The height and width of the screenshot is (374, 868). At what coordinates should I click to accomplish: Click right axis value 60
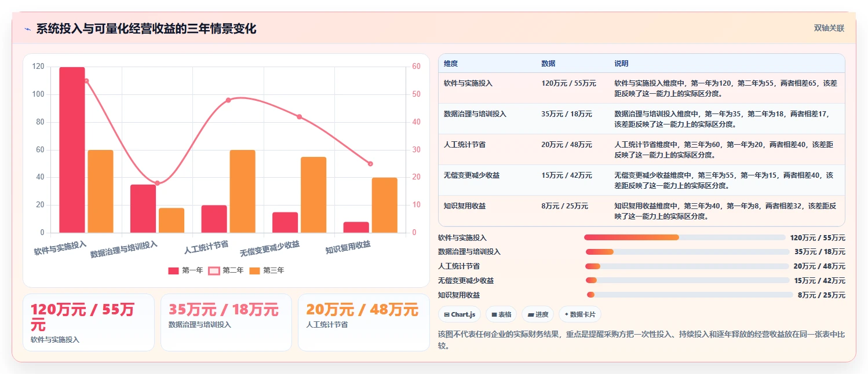(416, 67)
